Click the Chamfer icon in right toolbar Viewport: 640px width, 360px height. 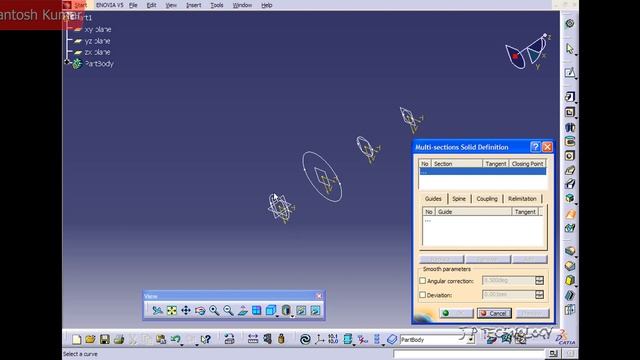click(570, 266)
